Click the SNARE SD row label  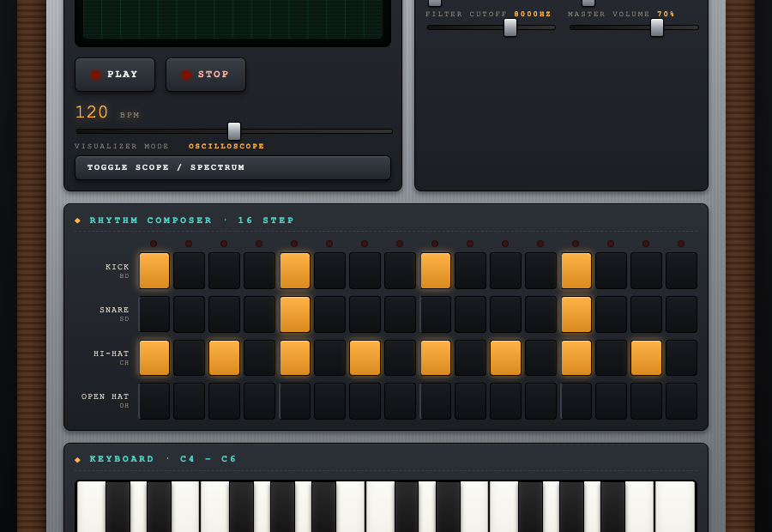click(x=114, y=314)
